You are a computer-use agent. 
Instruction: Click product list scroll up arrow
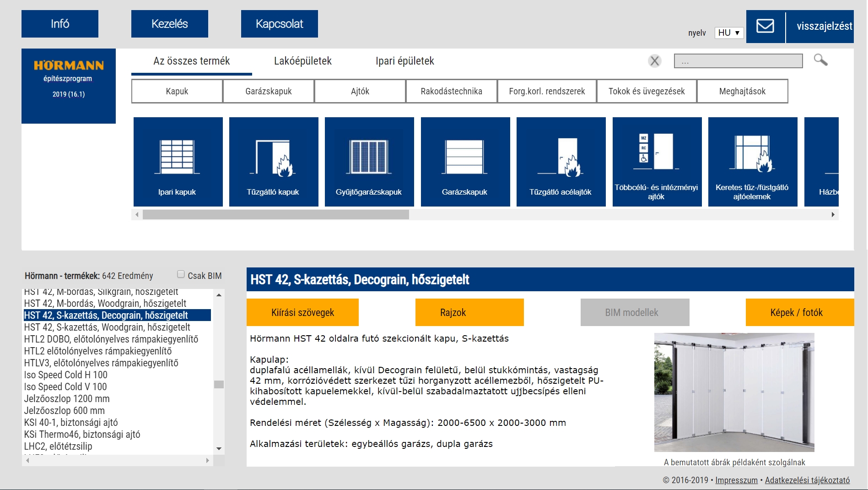click(x=219, y=295)
